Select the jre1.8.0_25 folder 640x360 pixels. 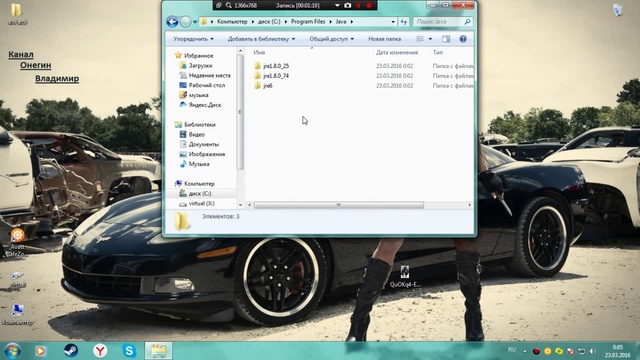pyautogui.click(x=276, y=66)
